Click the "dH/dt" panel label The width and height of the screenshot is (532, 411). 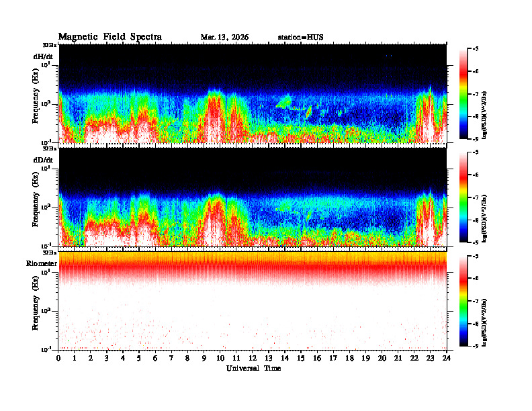pyautogui.click(x=43, y=56)
